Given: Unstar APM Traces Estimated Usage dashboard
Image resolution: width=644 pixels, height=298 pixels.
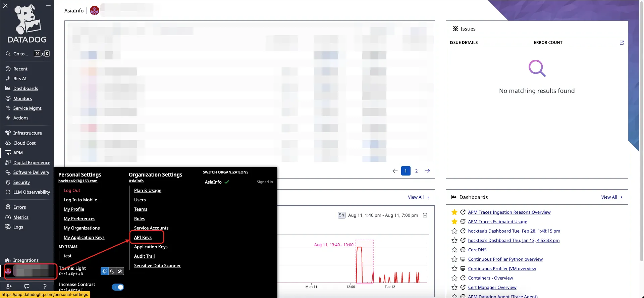Looking at the screenshot, I should [x=454, y=221].
